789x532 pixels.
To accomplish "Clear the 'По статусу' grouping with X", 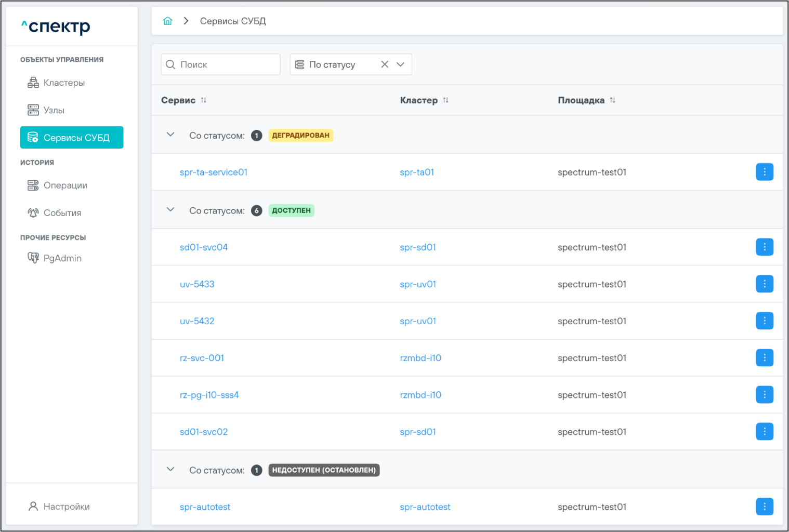I will 385,64.
